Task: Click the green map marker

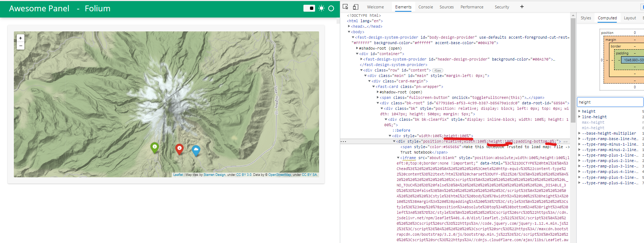Action: (x=154, y=147)
